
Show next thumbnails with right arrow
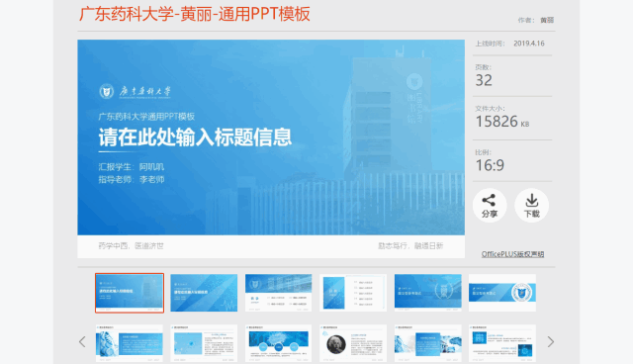[x=550, y=342]
